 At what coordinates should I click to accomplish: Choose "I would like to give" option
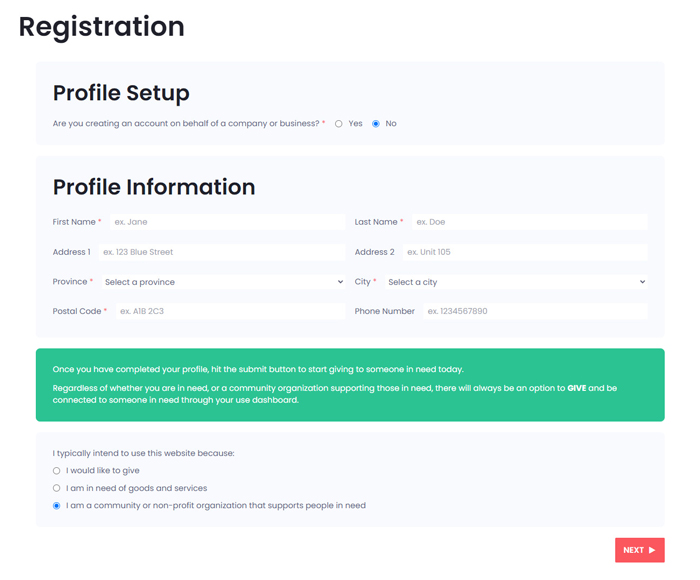[x=56, y=471]
